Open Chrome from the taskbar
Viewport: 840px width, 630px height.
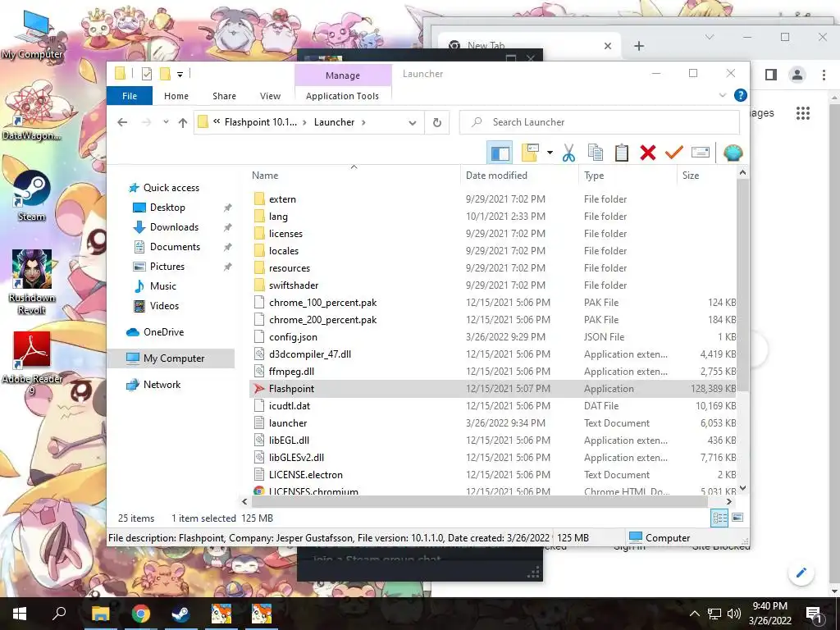pyautogui.click(x=141, y=614)
